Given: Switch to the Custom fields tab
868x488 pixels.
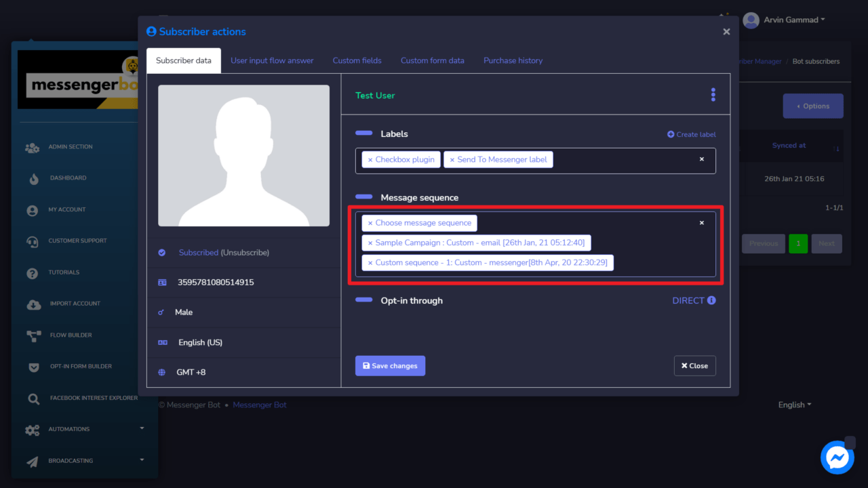Looking at the screenshot, I should [x=357, y=60].
